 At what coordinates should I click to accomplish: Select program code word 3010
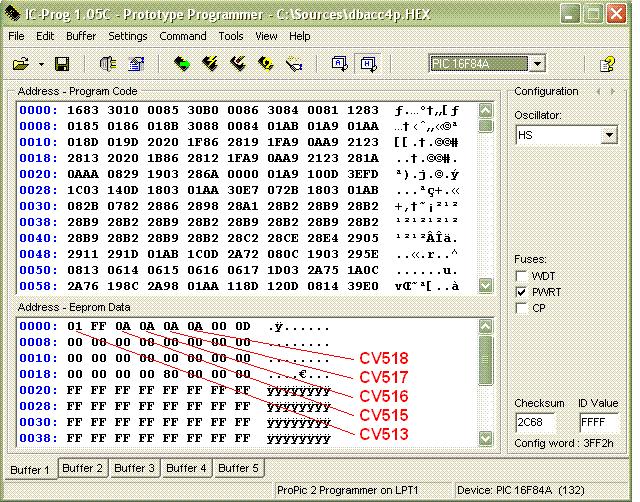[x=123, y=110]
